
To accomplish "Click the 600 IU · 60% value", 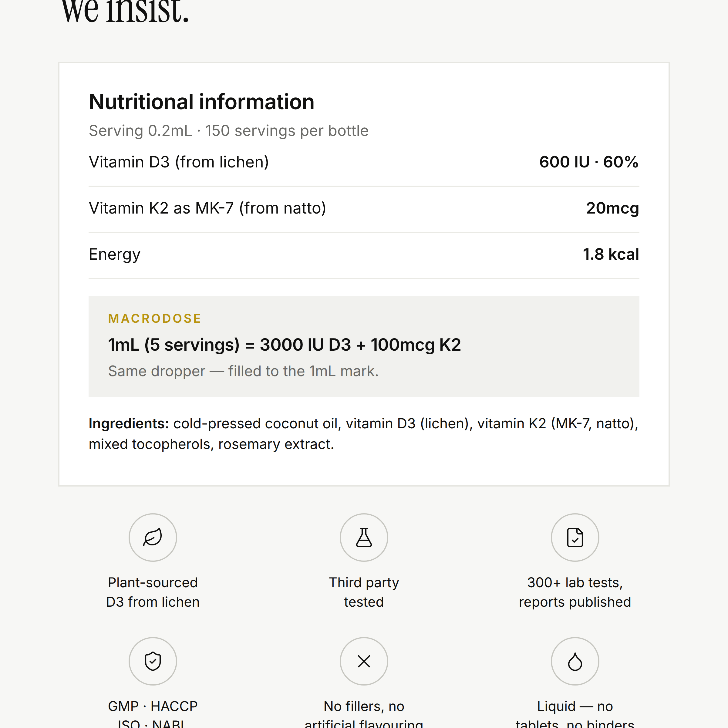I will tap(588, 162).
